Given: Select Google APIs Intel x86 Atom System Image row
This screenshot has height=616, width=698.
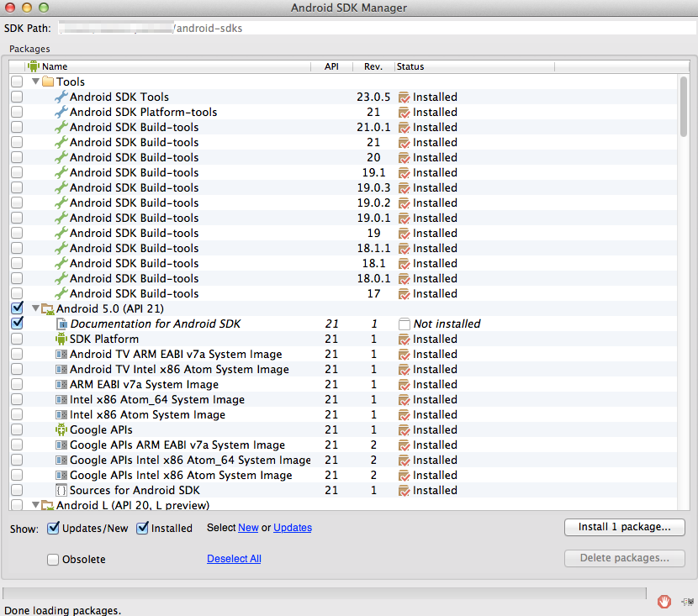Looking at the screenshot, I should coord(181,475).
